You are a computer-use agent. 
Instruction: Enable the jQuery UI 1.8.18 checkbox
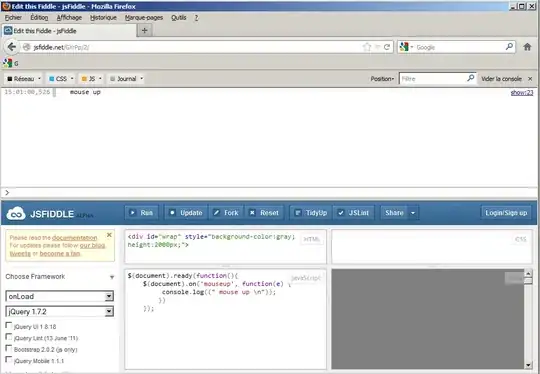point(9,325)
